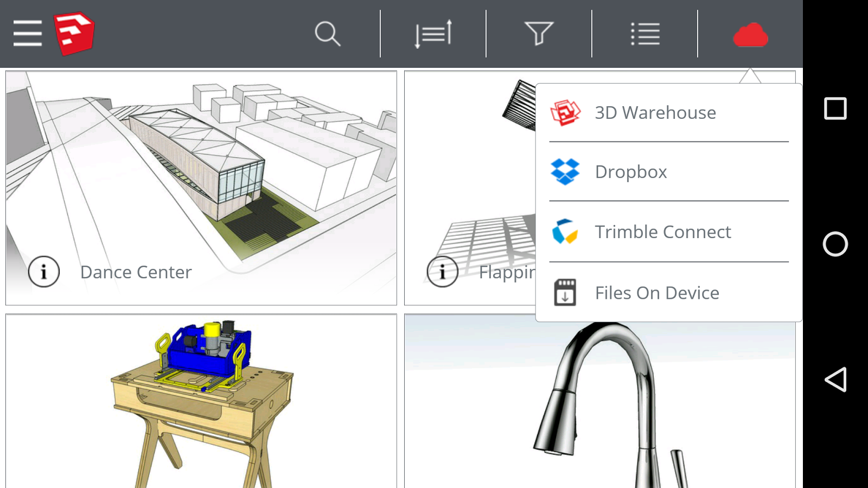Click the 3D Warehouse logo icon
Viewport: 868px width, 488px height.
pos(565,113)
